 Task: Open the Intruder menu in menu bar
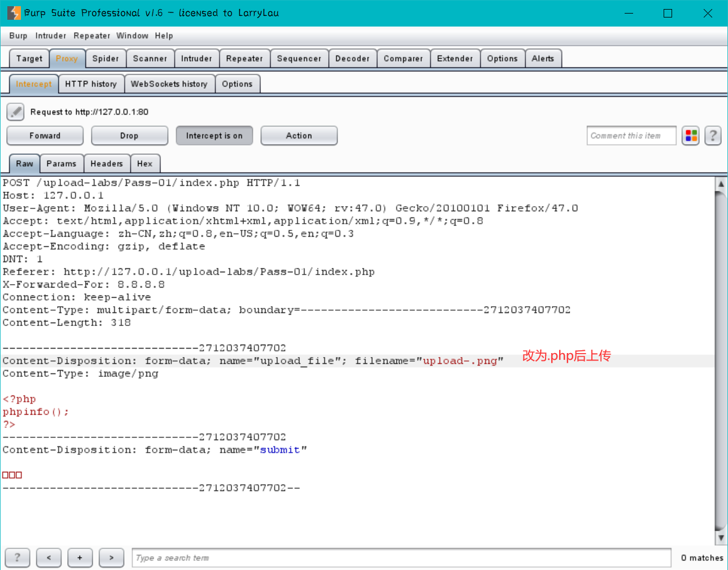coord(51,36)
